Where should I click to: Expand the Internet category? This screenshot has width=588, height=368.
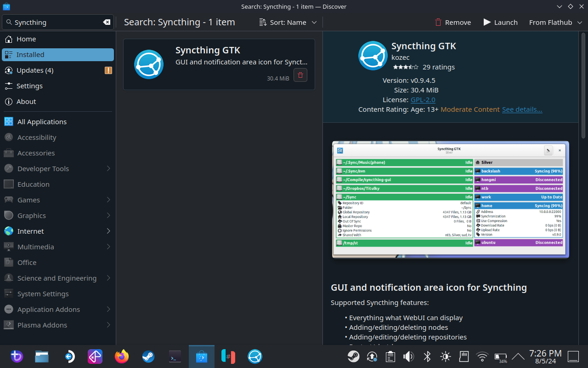click(108, 231)
